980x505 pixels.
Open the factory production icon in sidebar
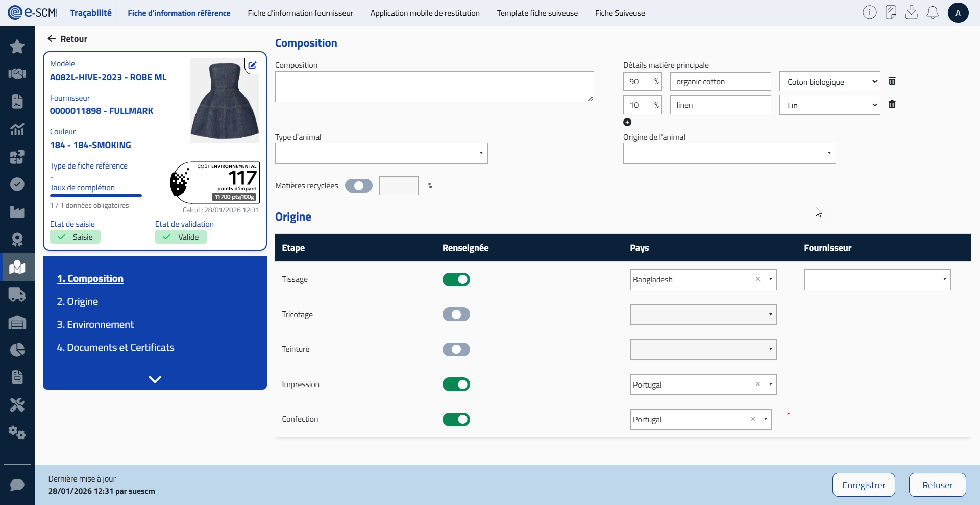[x=17, y=212]
